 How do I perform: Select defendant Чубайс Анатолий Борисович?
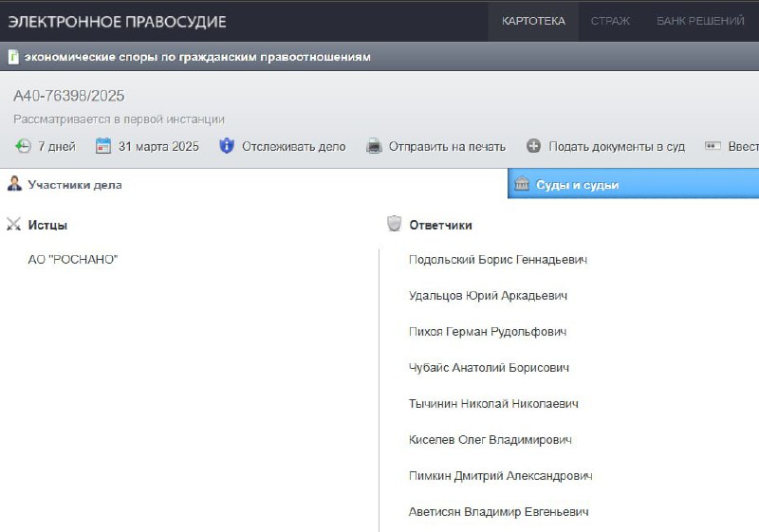(x=489, y=368)
